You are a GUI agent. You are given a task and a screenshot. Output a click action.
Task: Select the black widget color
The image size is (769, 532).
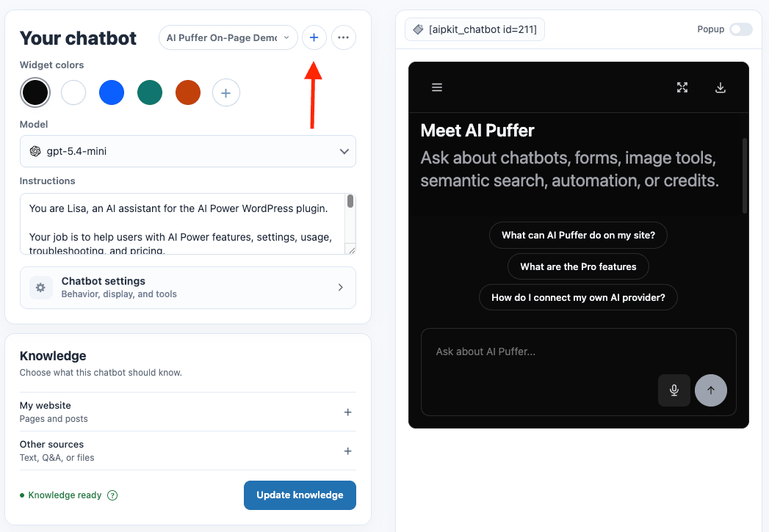[35, 92]
